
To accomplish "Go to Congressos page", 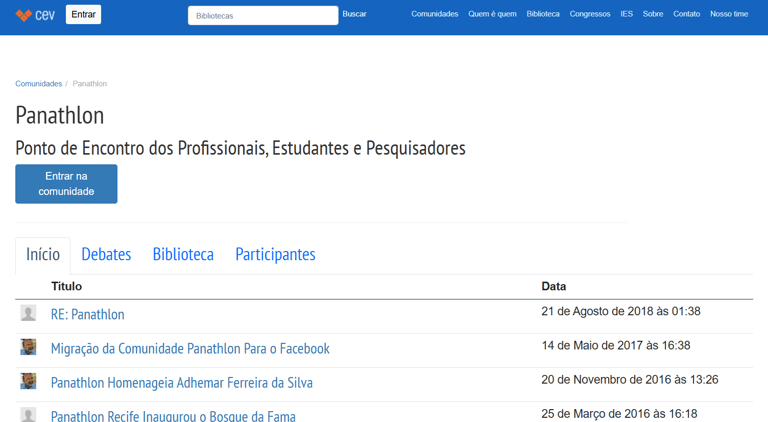I will pos(590,14).
